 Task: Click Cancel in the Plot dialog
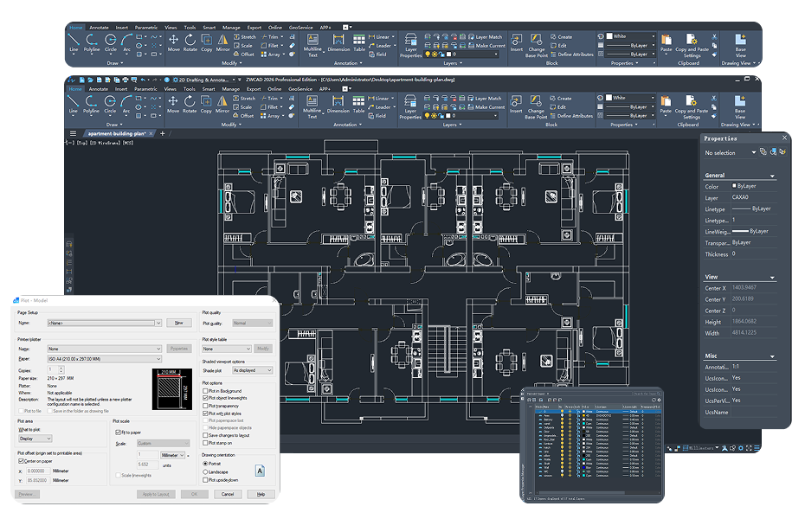tap(228, 494)
